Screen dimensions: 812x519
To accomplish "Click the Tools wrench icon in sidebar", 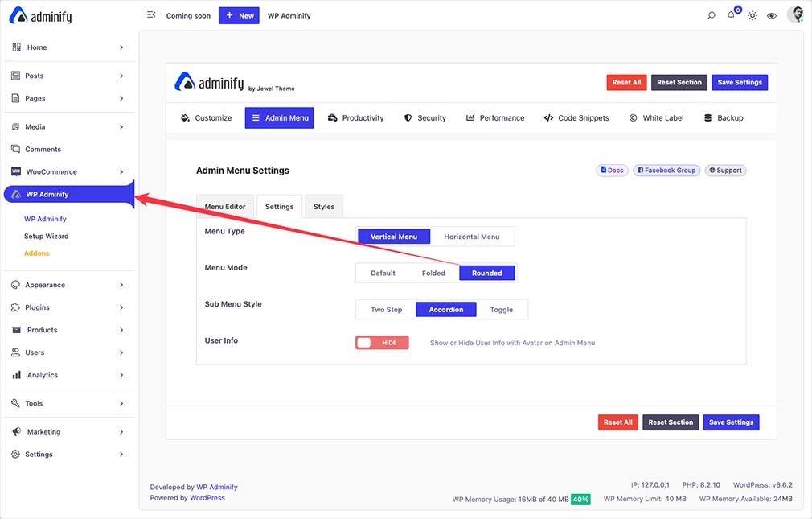I will [15, 403].
